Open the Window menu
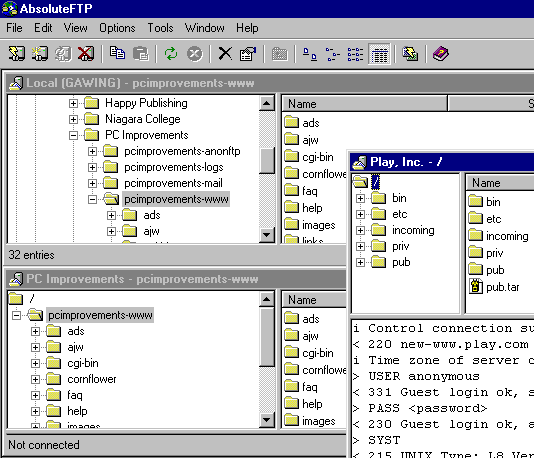This screenshot has width=534, height=458. [205, 28]
